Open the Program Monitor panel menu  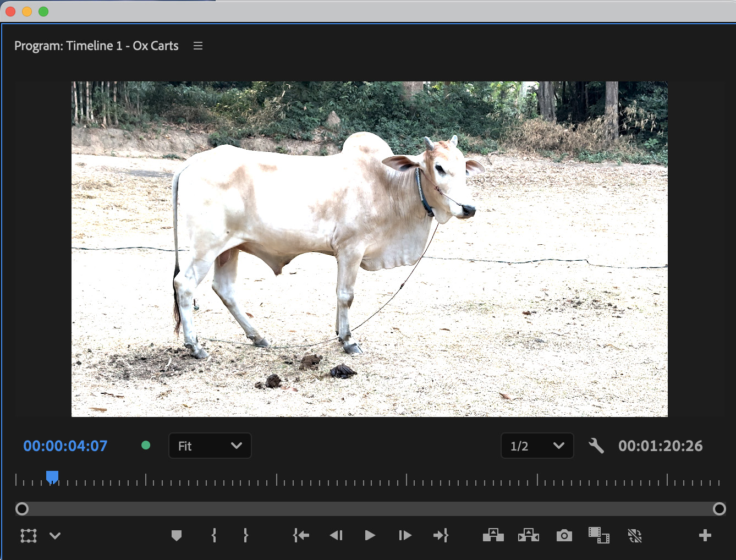coord(198,46)
